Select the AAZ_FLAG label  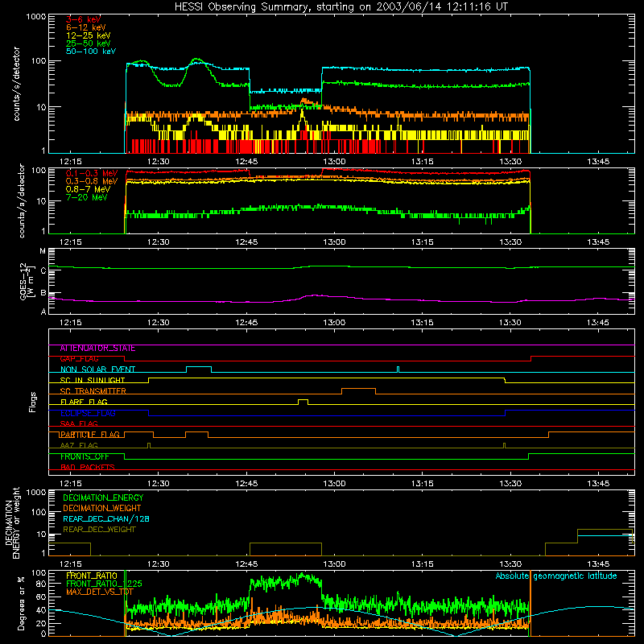79,445
